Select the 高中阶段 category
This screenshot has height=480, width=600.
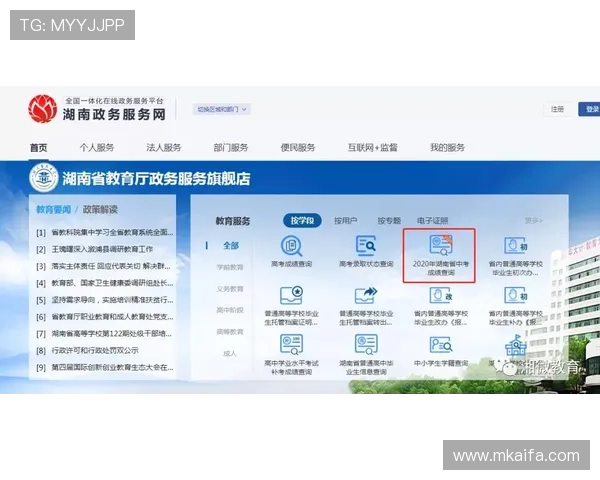pos(230,310)
